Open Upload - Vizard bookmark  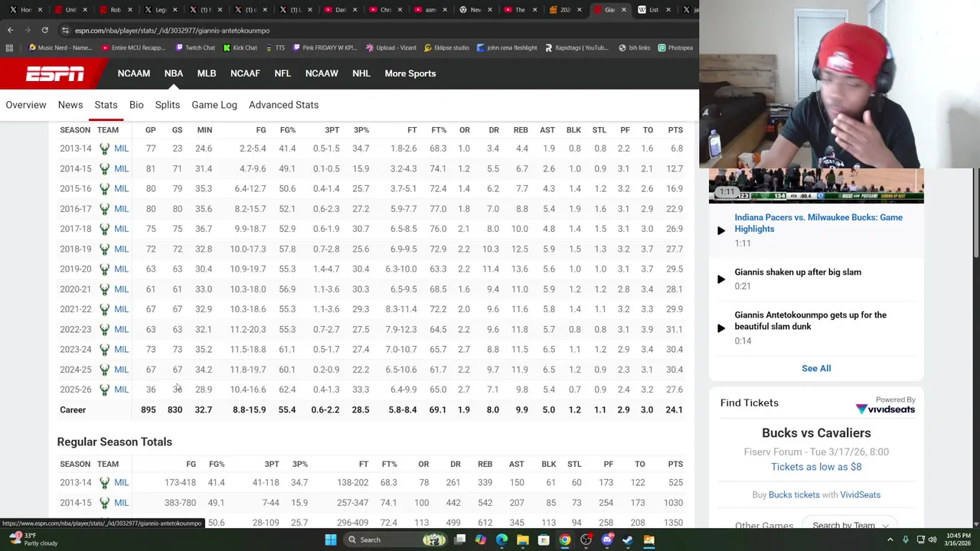[x=390, y=47]
